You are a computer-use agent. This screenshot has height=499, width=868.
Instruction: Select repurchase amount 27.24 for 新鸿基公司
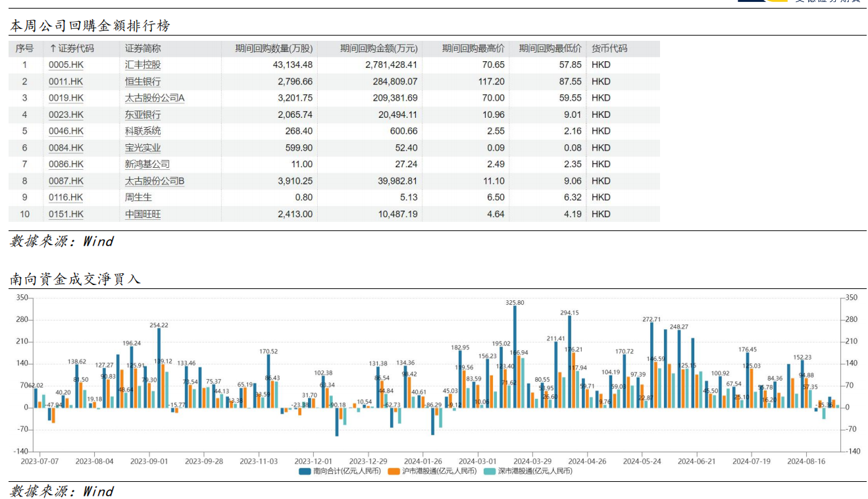(x=406, y=165)
